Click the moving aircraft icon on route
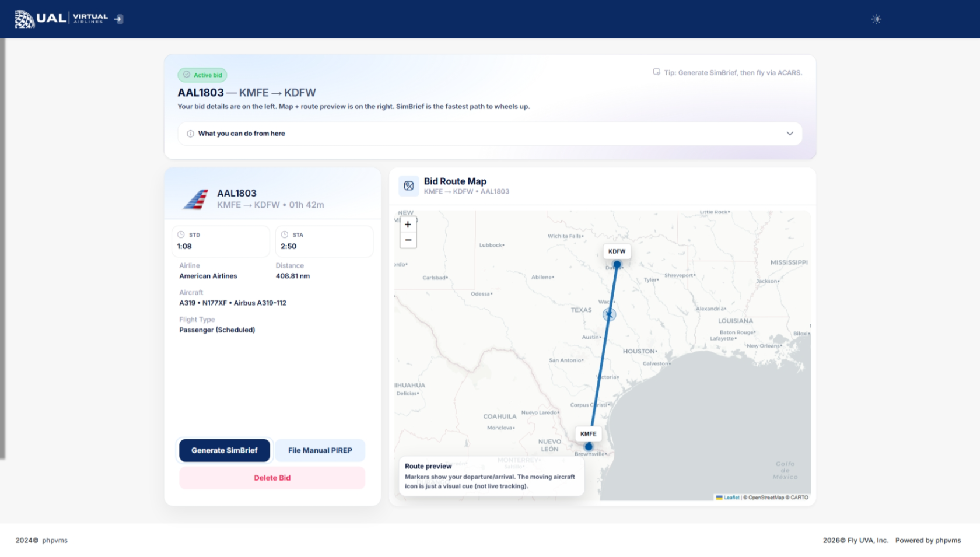Viewport: 980px width, 557px height. (609, 315)
